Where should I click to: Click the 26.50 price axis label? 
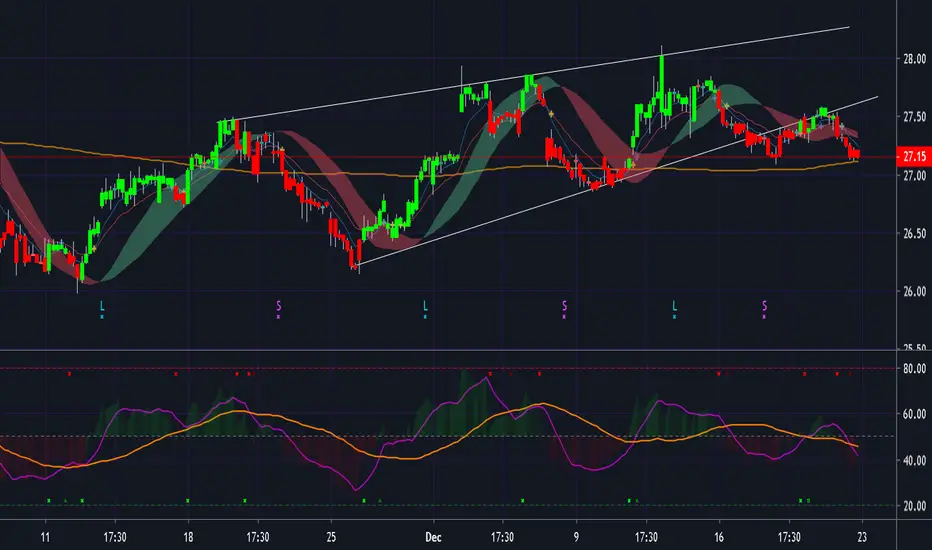point(914,234)
